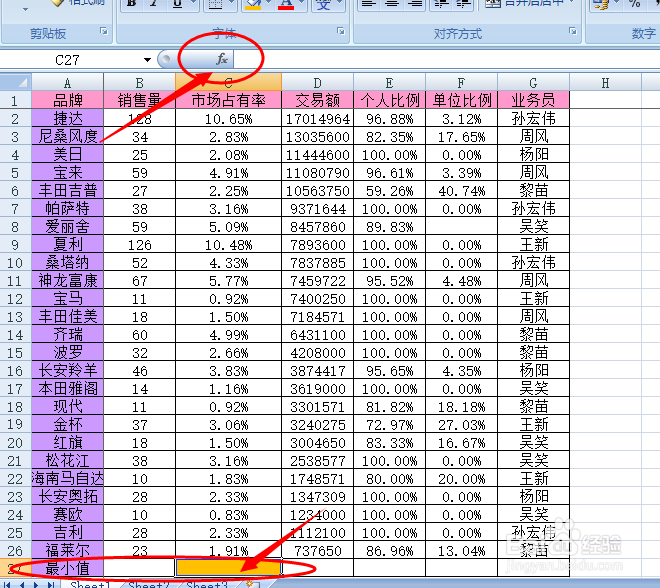This screenshot has width=660, height=588.
Task: Click the 市场占有率 header cell
Action: pos(229,100)
